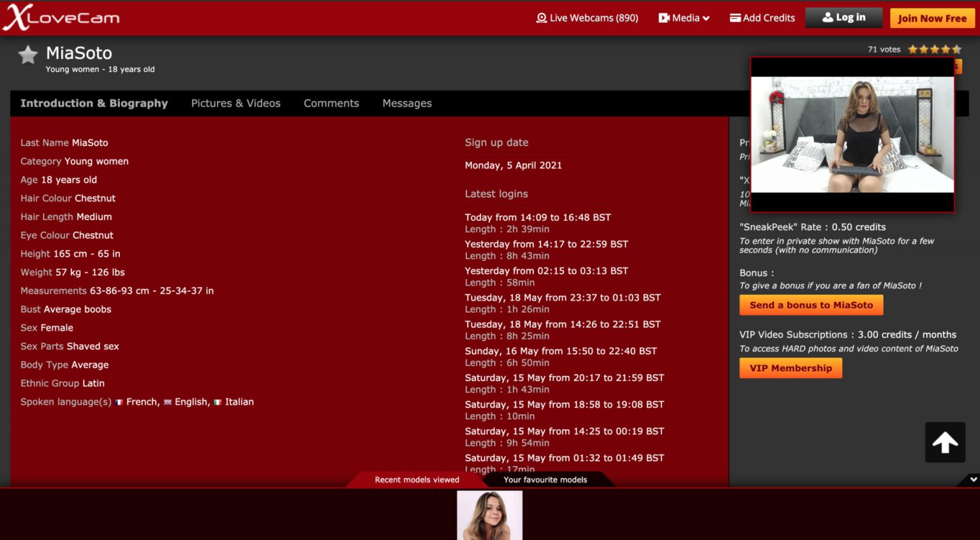This screenshot has height=540, width=980.
Task: Open the recent model thumbnail
Action: pos(490,515)
